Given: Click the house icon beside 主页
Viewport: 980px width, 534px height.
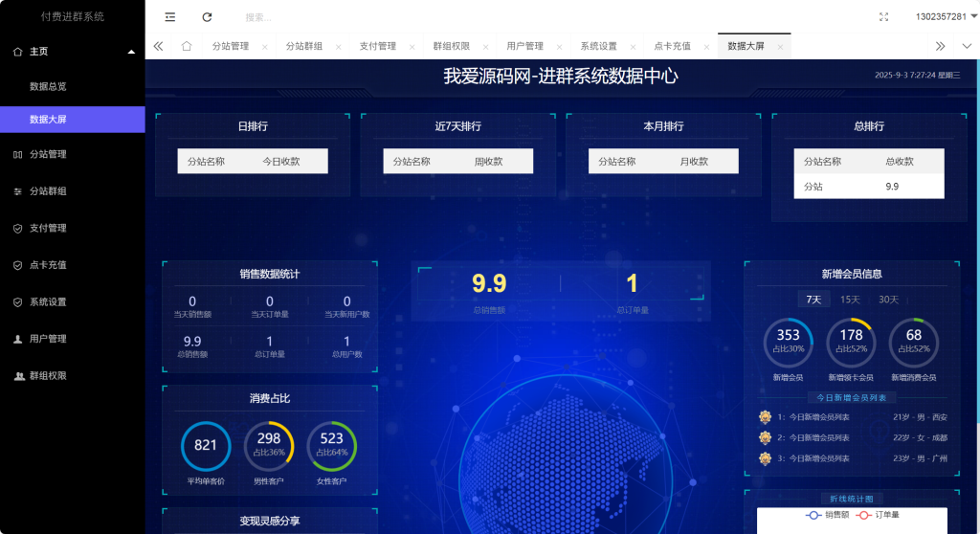Looking at the screenshot, I should pyautogui.click(x=17, y=52).
